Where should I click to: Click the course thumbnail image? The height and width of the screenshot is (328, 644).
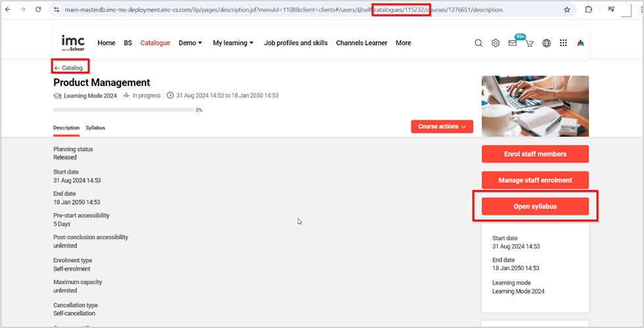pyautogui.click(x=535, y=106)
